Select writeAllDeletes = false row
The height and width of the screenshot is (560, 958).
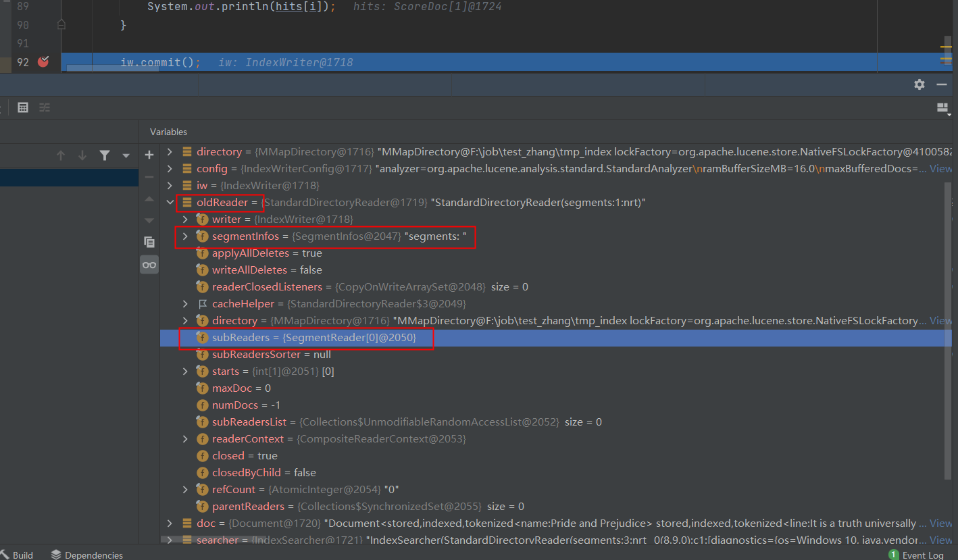[x=555, y=270]
